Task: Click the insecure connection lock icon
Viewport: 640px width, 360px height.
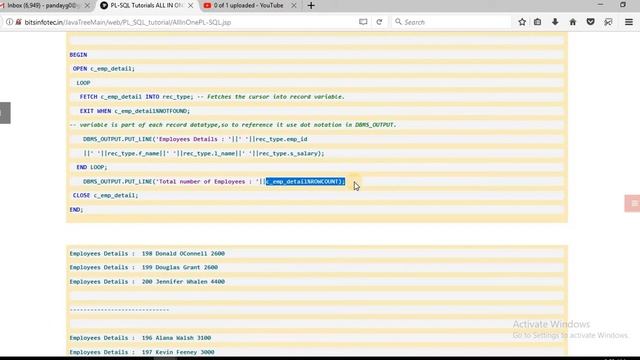Action: [18, 22]
